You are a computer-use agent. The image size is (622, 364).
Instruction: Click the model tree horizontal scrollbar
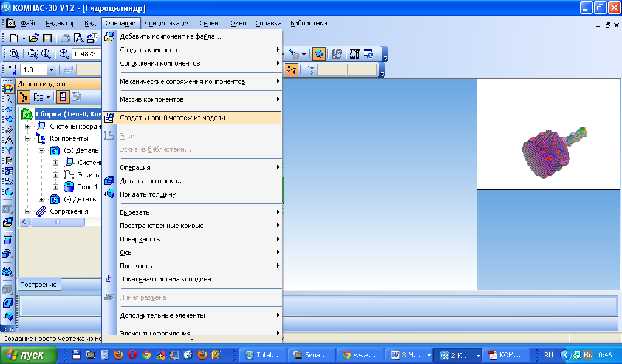point(56,222)
